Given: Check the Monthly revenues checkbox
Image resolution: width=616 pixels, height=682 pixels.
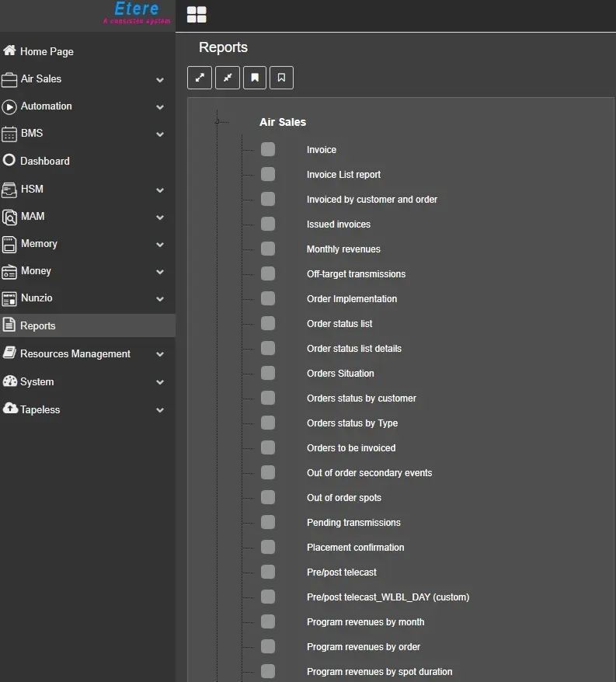Looking at the screenshot, I should [268, 249].
